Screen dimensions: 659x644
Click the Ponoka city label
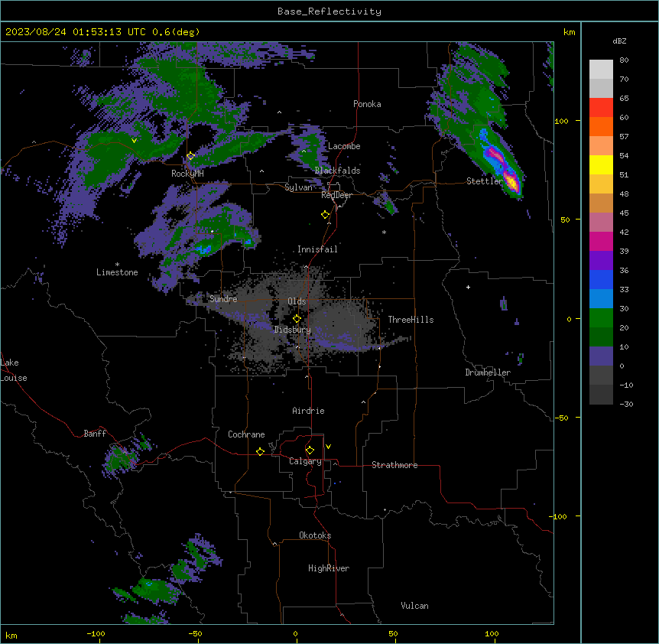click(x=367, y=104)
